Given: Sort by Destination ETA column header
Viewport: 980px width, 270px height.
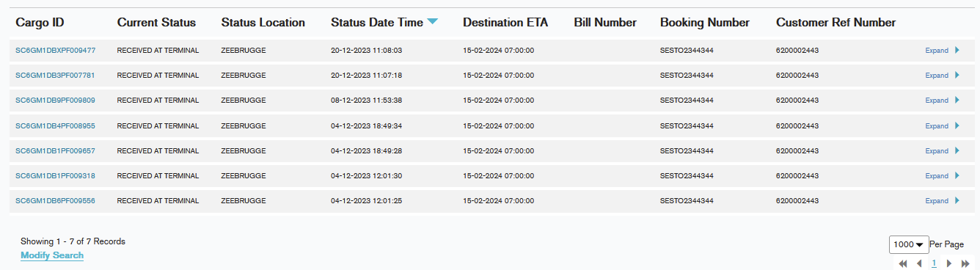Looking at the screenshot, I should coord(505,23).
